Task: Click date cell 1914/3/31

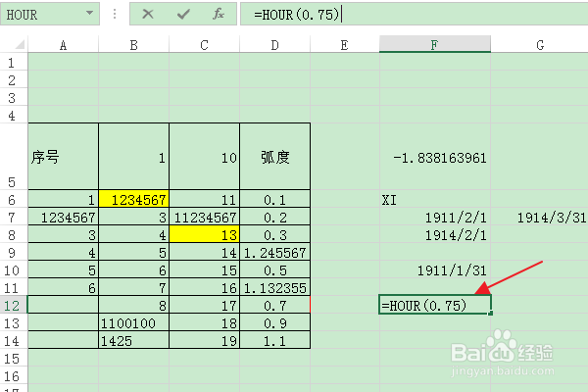Action: pyautogui.click(x=540, y=217)
